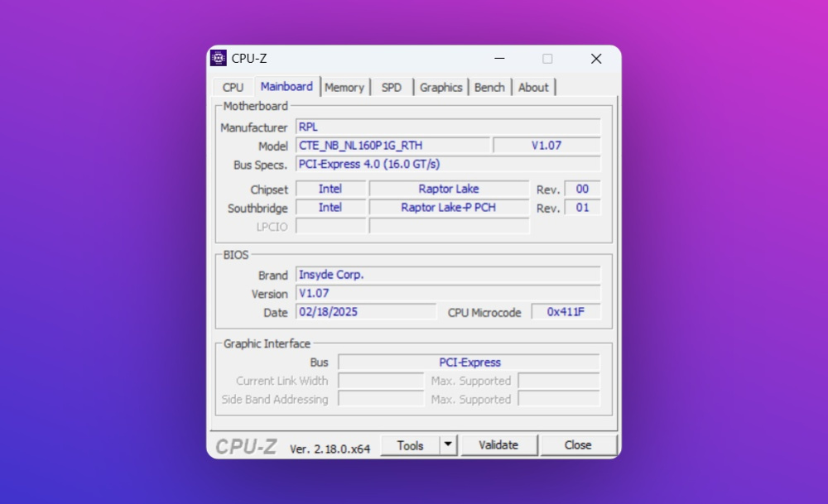828x504 pixels.
Task: Click the Tools button
Action: click(x=410, y=445)
